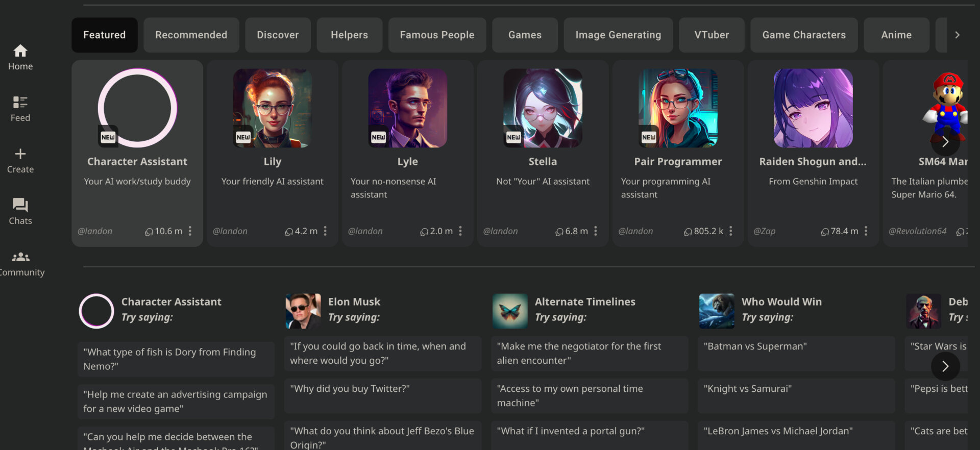Ask Elon Musk "Why did you buy Twitter?"
980x450 pixels.
click(382, 395)
